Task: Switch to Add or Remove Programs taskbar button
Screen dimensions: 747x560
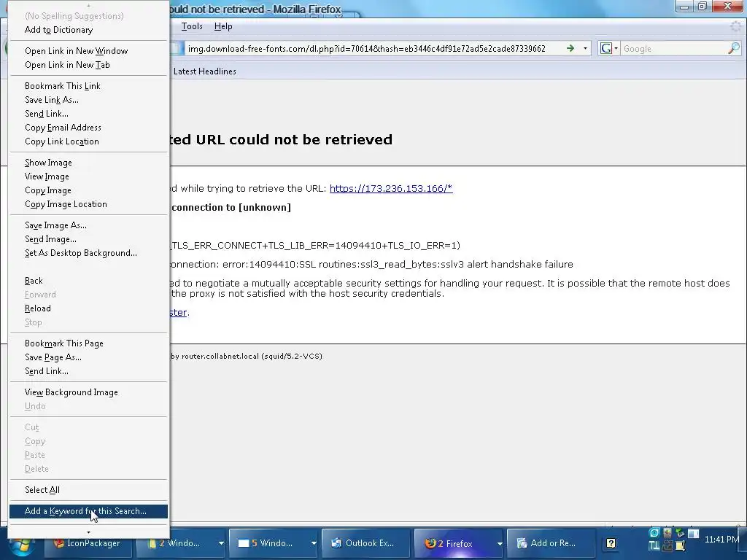Action: click(x=550, y=543)
